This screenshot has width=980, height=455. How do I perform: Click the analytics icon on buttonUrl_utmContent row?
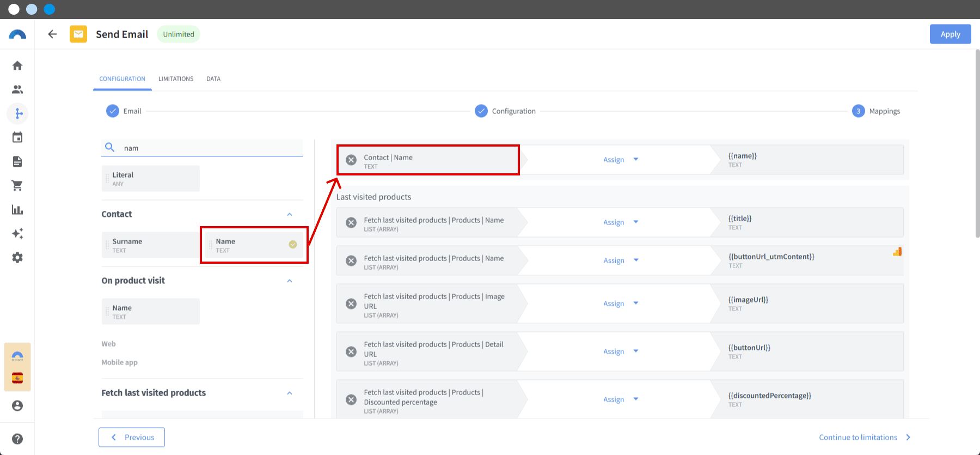[x=897, y=251]
